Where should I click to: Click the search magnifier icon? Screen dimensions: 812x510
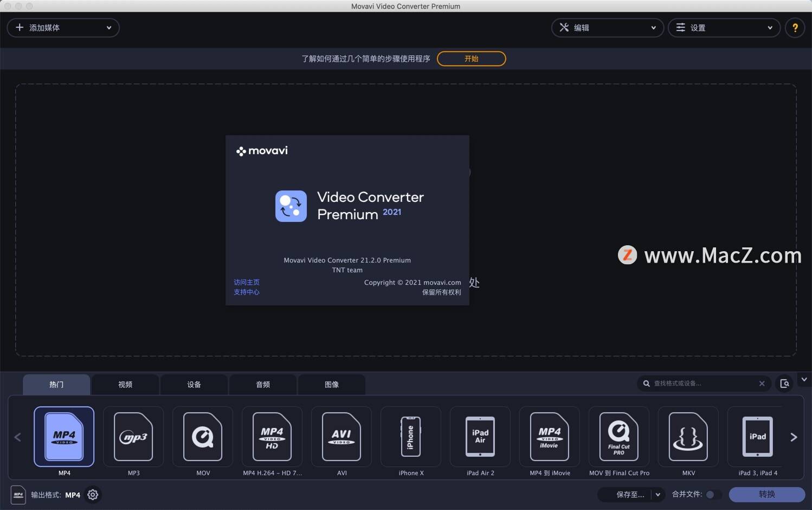tap(646, 384)
